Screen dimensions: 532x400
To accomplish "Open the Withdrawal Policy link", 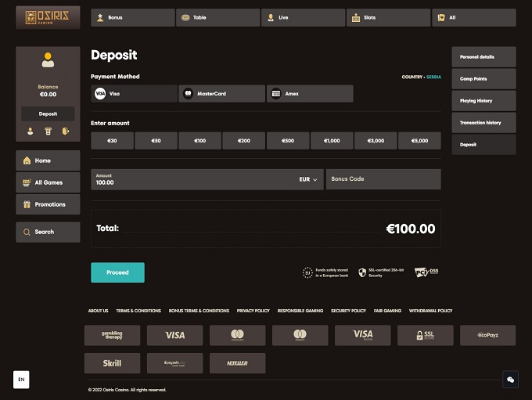I will pyautogui.click(x=430, y=311).
